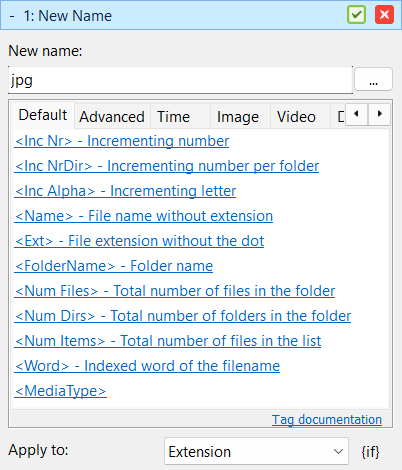Switch to the Advanced tab
The width and height of the screenshot is (402, 470).
coord(112,117)
